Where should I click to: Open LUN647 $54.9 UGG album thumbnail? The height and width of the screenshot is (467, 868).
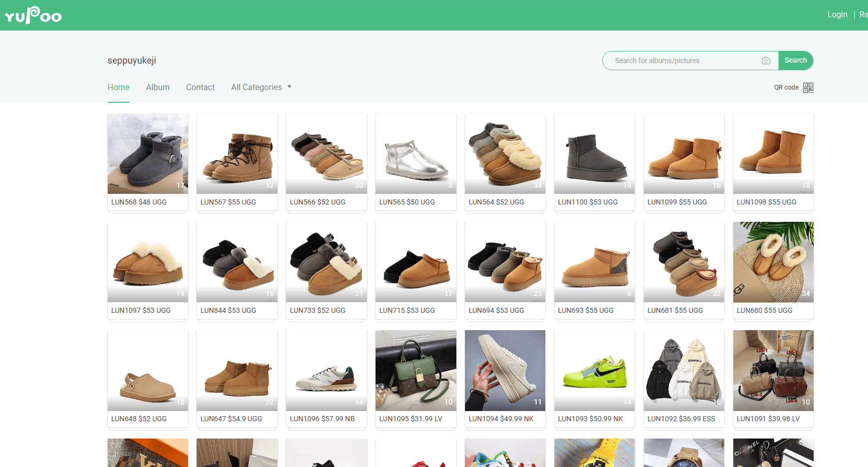point(237,370)
